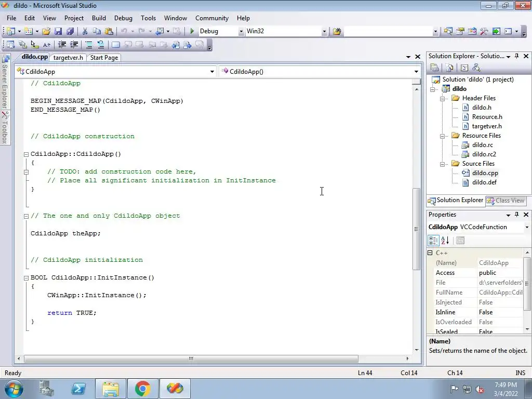
Task: Toggle auto-hide pin on Properties panel
Action: point(517,215)
